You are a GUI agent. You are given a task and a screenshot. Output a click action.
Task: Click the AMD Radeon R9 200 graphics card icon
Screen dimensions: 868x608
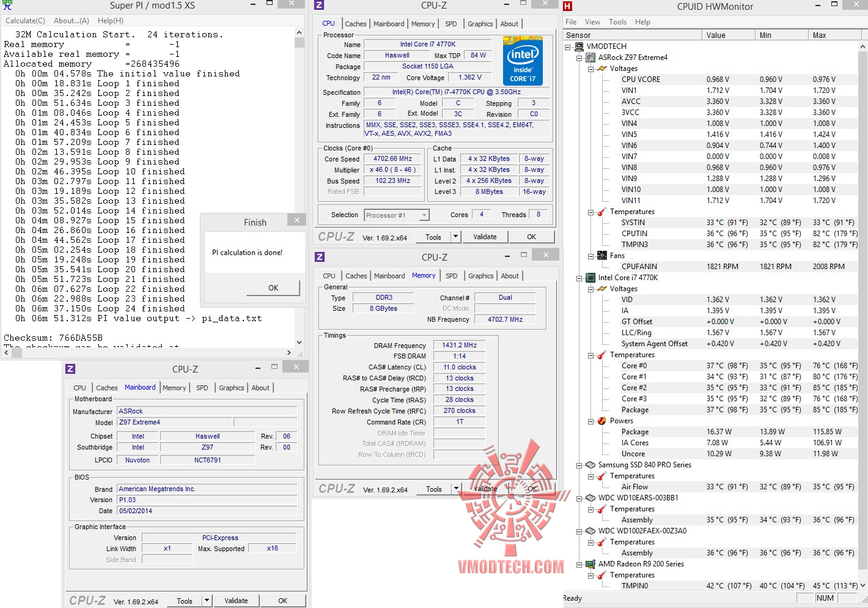(590, 564)
